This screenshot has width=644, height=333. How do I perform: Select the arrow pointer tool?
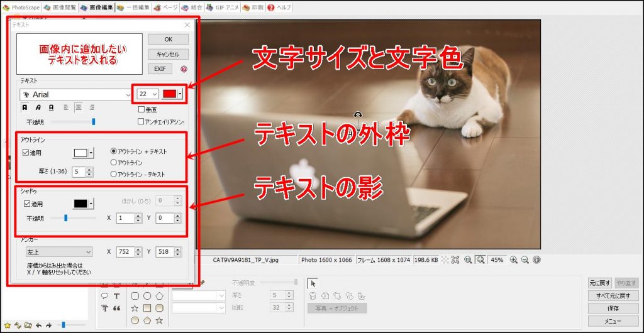[313, 284]
